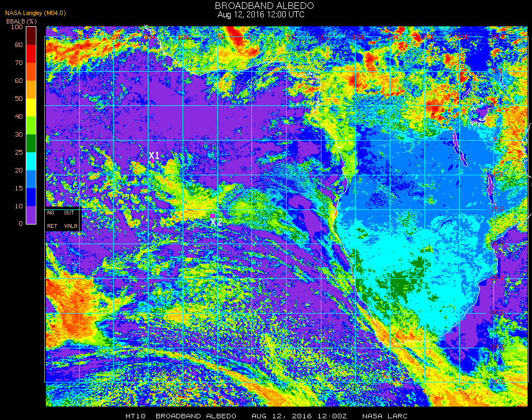Screen dimensions: 532x420
Task: Click the colorbar '25' tick label
Action: [x=18, y=152]
